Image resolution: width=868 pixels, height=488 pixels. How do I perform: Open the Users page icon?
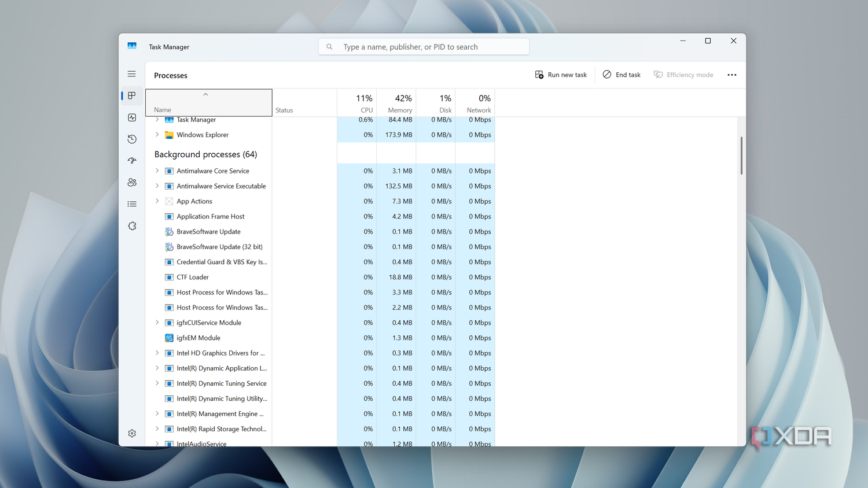[132, 182]
